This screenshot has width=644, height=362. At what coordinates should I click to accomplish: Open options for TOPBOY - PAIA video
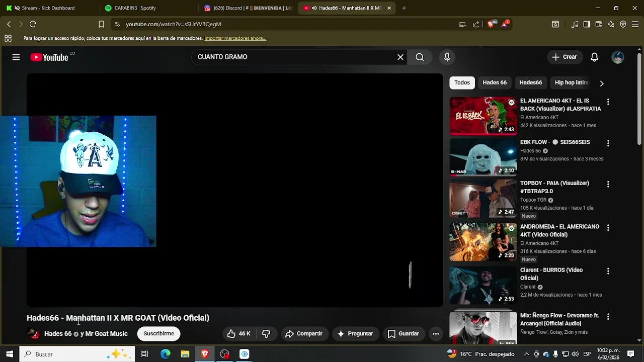608,185
